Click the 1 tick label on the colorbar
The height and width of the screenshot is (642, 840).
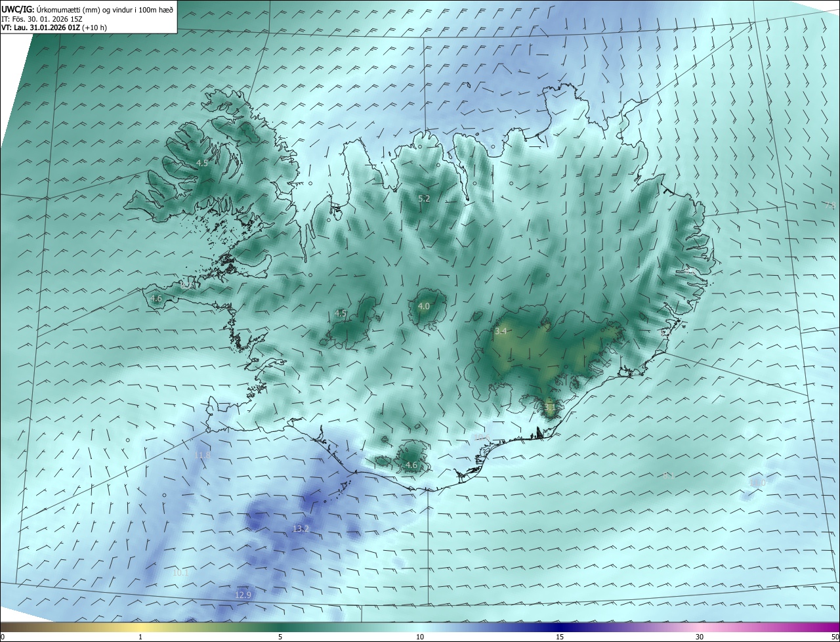pyautogui.click(x=141, y=637)
